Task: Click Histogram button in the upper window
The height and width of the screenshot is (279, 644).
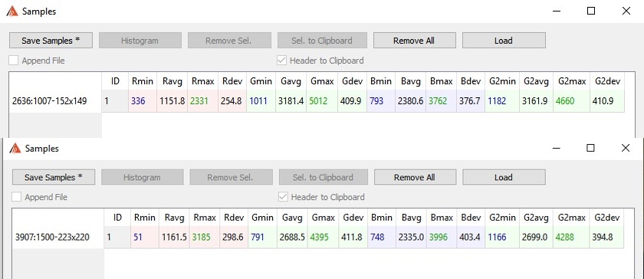Action: click(140, 41)
